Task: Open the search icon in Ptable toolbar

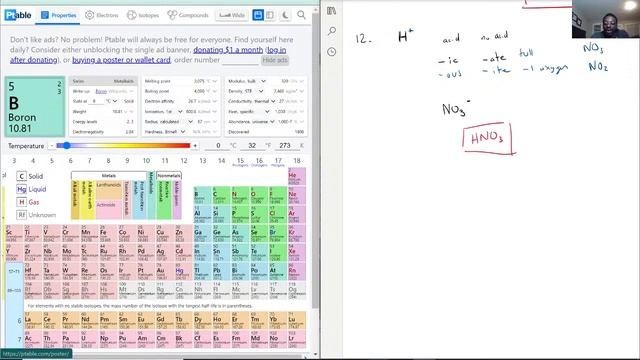Action: click(x=301, y=15)
